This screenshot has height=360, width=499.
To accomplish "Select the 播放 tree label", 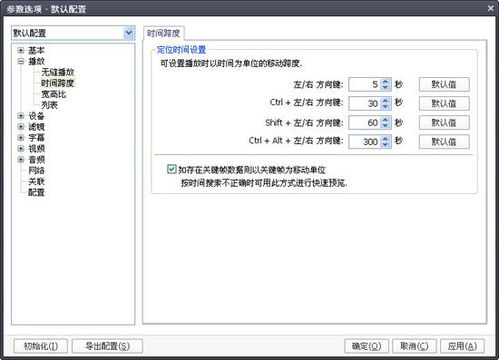I will 36,61.
